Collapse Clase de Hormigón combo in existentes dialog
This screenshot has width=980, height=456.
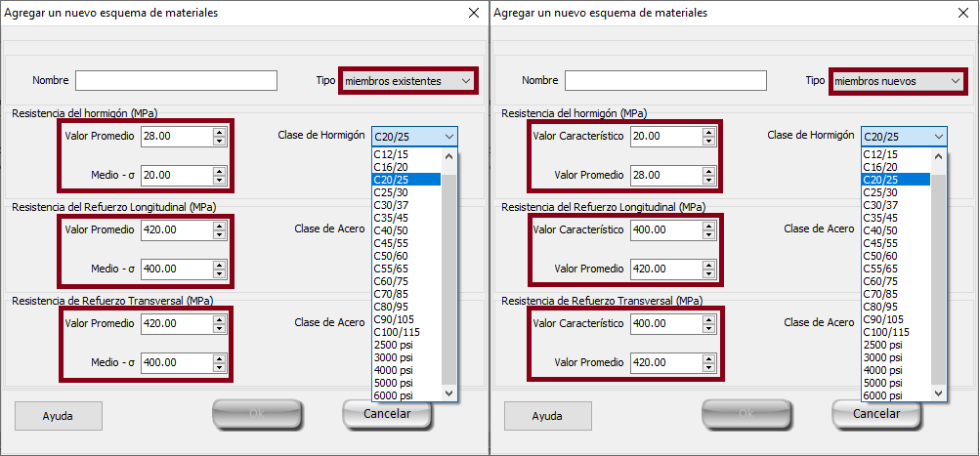pos(448,137)
